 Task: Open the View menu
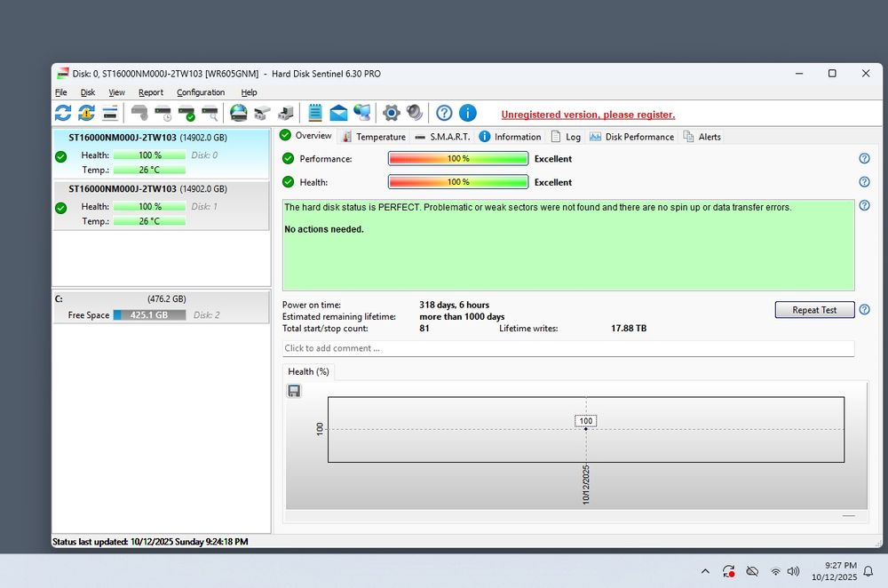tap(116, 92)
